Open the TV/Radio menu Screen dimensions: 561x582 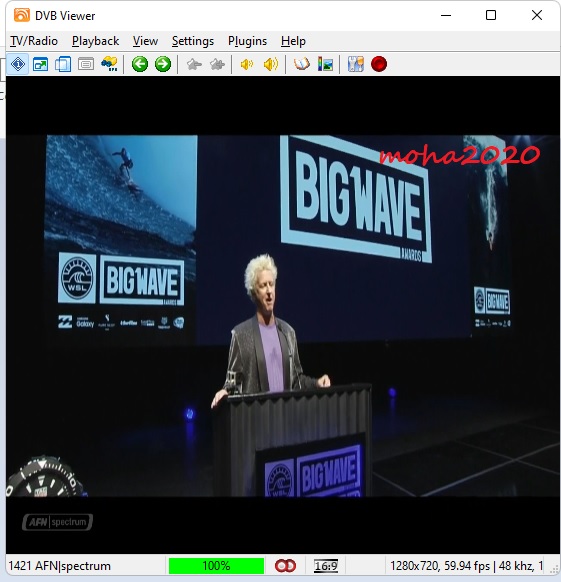click(34, 41)
